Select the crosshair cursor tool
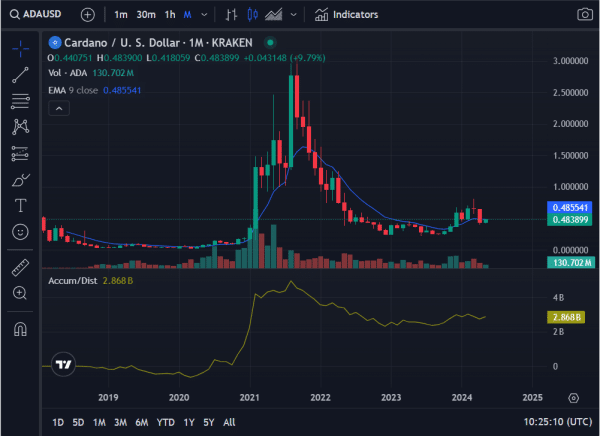 coord(20,49)
